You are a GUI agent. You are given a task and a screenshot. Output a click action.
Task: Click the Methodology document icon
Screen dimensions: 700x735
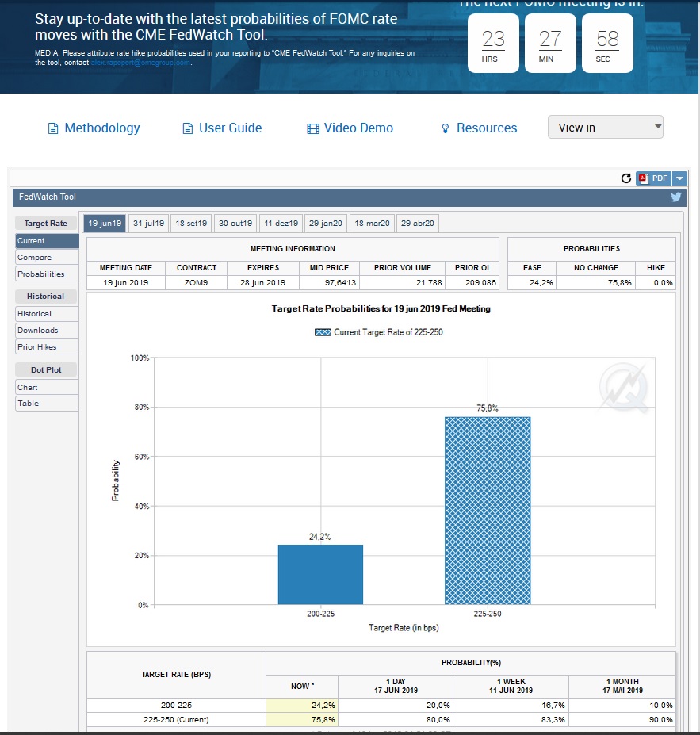(x=53, y=128)
